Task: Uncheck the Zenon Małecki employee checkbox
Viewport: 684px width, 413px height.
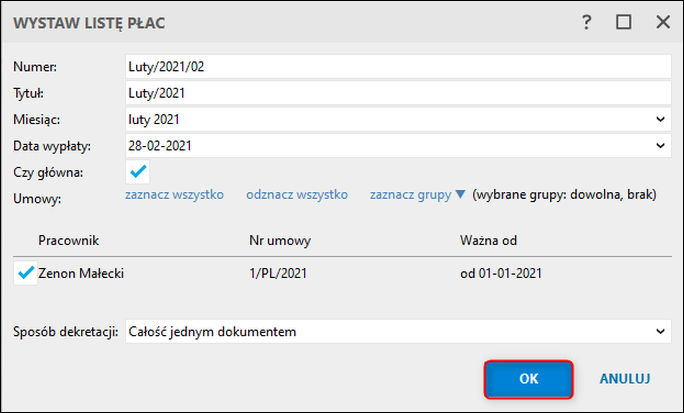Action: pos(25,271)
